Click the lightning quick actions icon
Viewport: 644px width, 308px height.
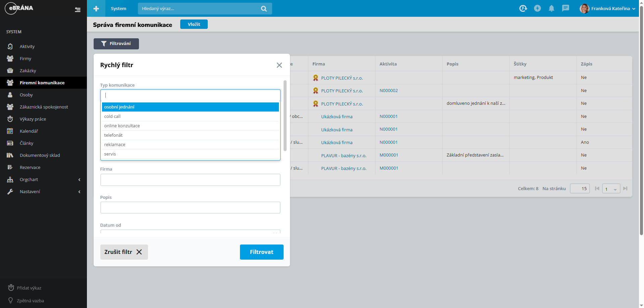pos(537,8)
